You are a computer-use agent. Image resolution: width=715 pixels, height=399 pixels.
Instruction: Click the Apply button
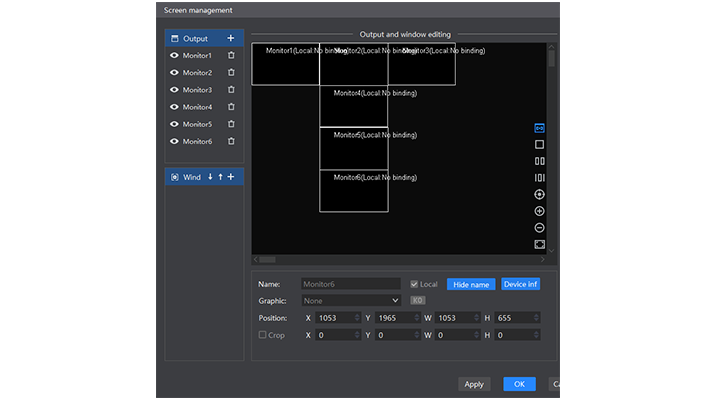click(474, 384)
